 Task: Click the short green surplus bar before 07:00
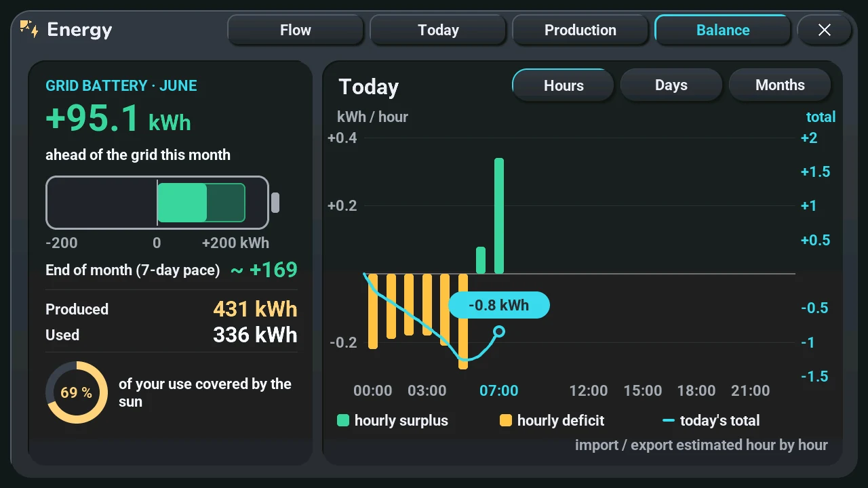coord(481,260)
